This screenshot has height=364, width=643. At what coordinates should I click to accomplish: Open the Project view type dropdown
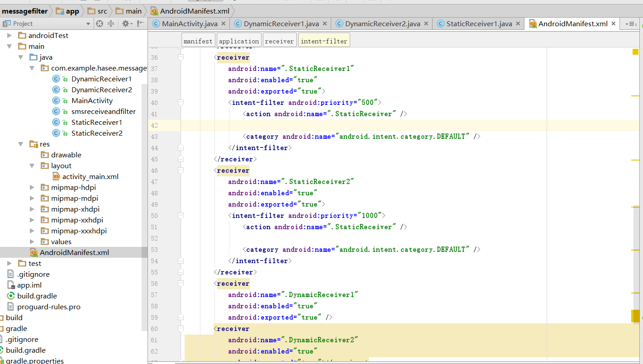click(x=88, y=24)
